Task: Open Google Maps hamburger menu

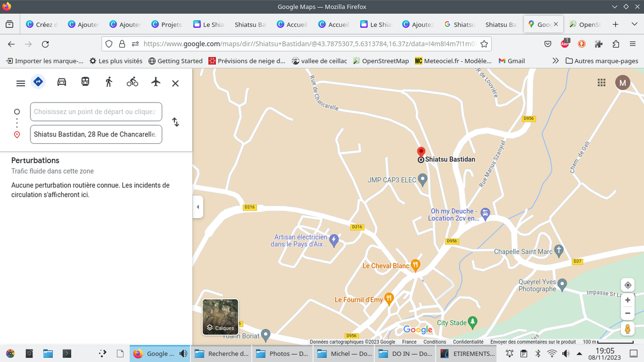Action: [20, 83]
